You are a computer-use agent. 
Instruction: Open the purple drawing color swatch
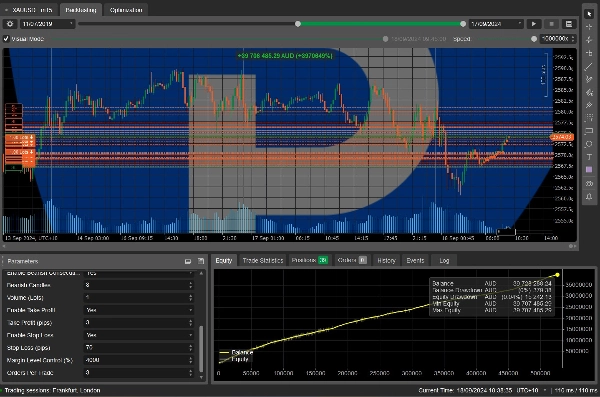589,170
